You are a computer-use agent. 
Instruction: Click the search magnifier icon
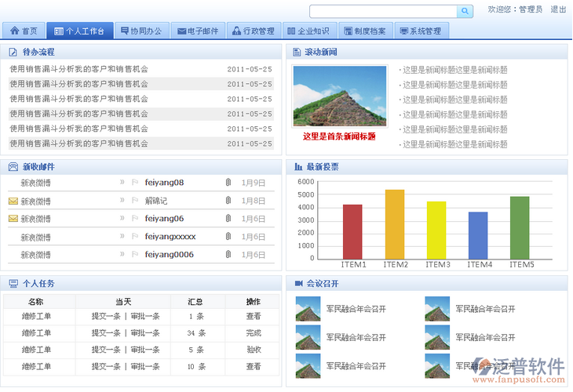pyautogui.click(x=465, y=11)
